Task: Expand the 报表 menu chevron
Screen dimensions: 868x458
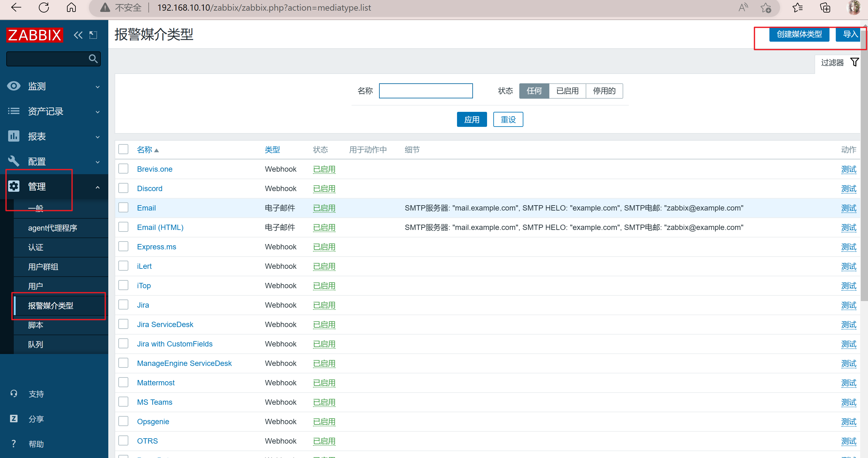Action: coord(98,137)
